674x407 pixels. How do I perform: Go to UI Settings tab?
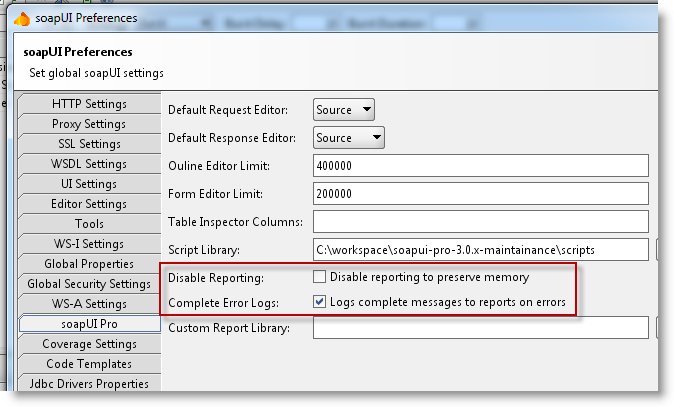(x=89, y=184)
